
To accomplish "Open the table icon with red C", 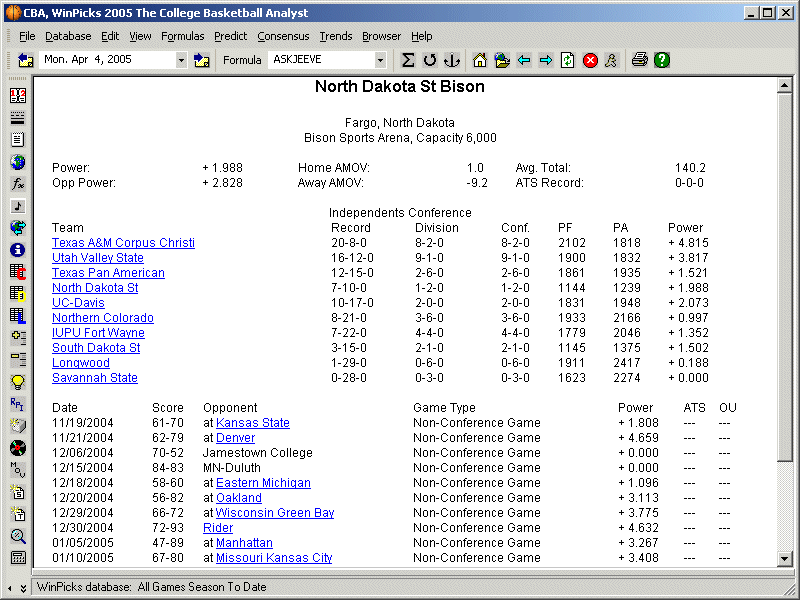I will click(18, 271).
